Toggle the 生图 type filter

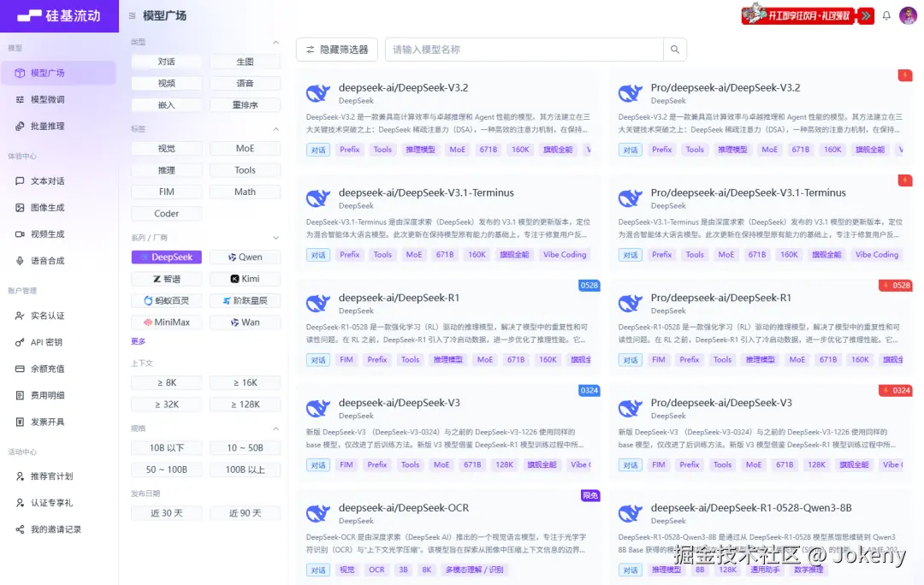click(x=246, y=62)
